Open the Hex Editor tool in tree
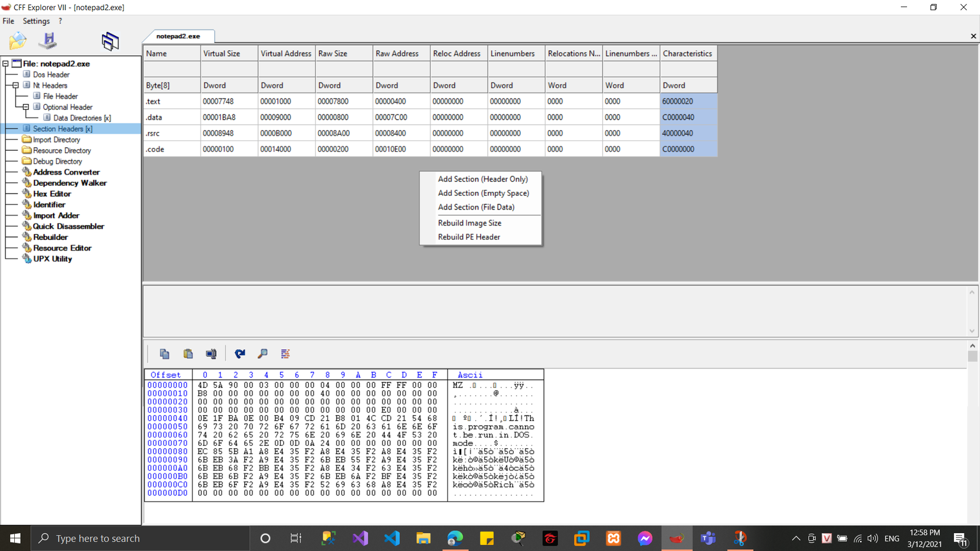Screen dimensions: 980x551 click(52, 194)
